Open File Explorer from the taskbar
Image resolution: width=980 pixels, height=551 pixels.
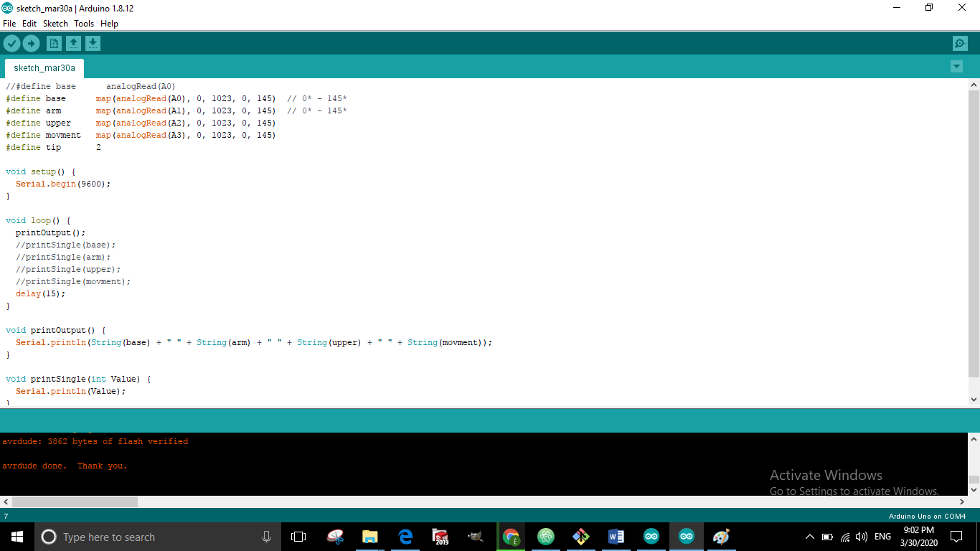coord(370,537)
